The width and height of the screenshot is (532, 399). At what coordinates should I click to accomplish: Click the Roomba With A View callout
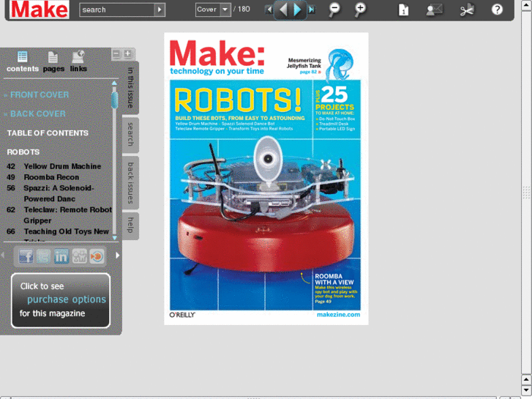[335, 288]
